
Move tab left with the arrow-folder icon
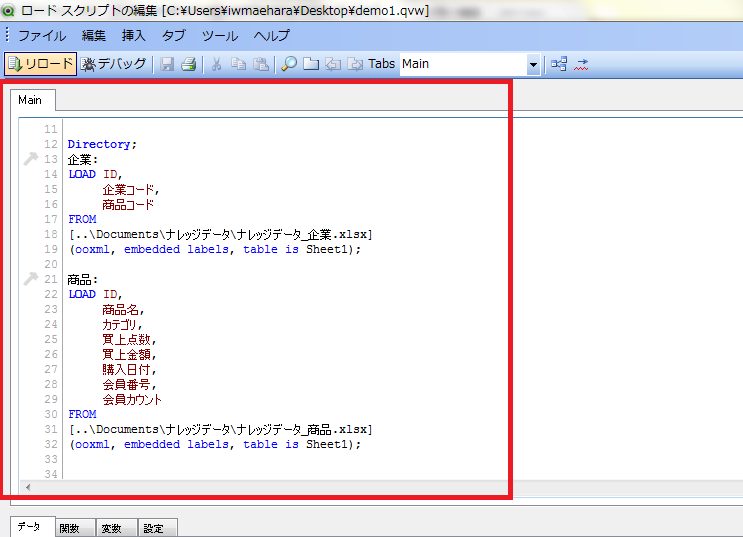click(333, 64)
